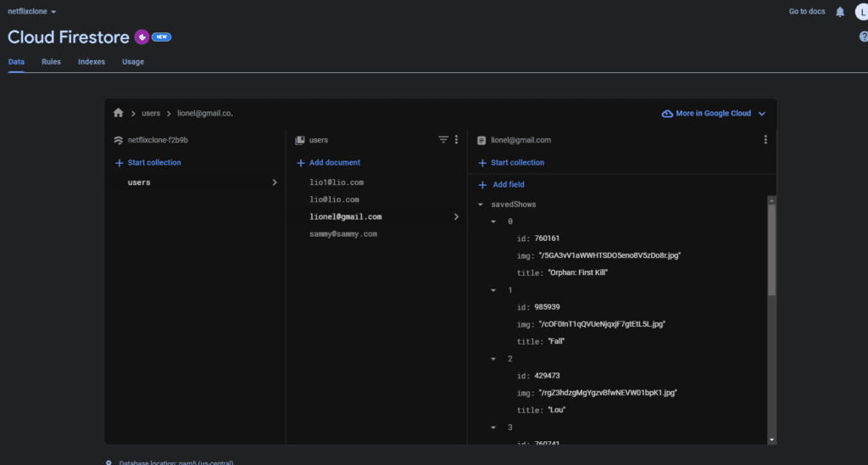Click the help question mark icon
This screenshot has height=465, width=868.
(863, 37)
